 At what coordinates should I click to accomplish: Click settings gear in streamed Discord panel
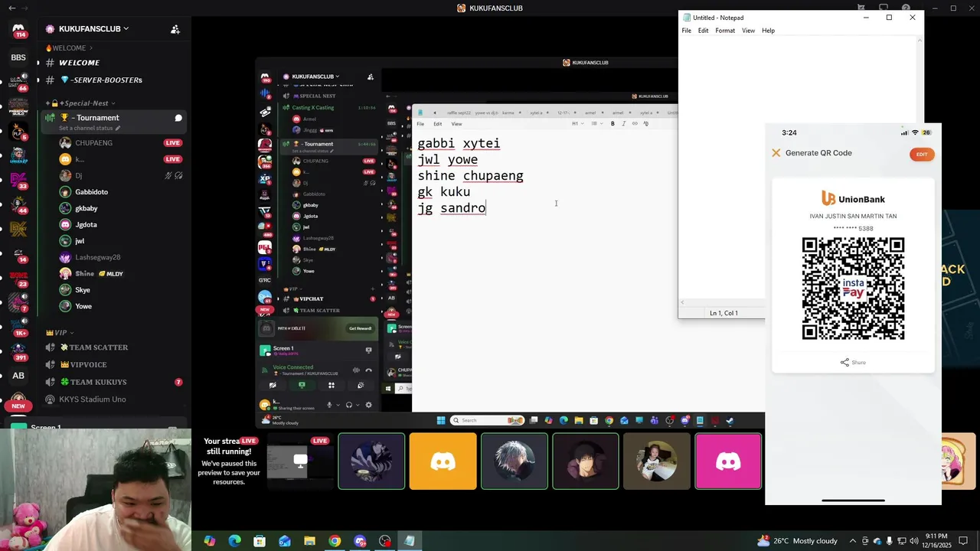click(368, 405)
